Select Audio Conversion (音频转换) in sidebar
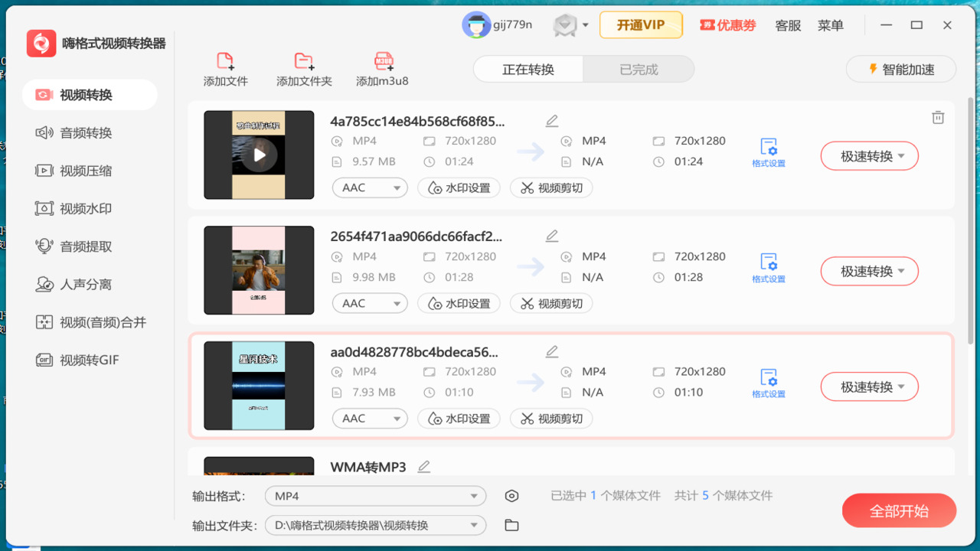 click(86, 133)
